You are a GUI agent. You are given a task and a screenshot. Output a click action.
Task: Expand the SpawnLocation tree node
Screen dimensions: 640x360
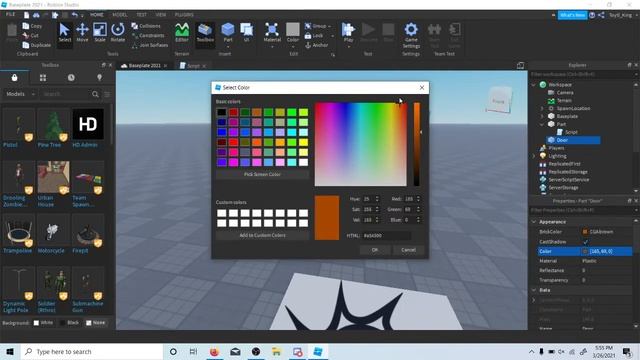click(x=542, y=109)
